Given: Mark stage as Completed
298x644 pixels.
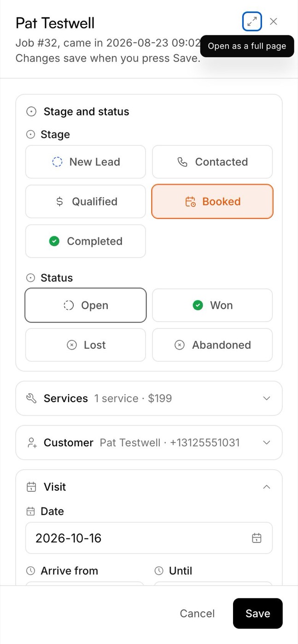Looking at the screenshot, I should pyautogui.click(x=86, y=241).
